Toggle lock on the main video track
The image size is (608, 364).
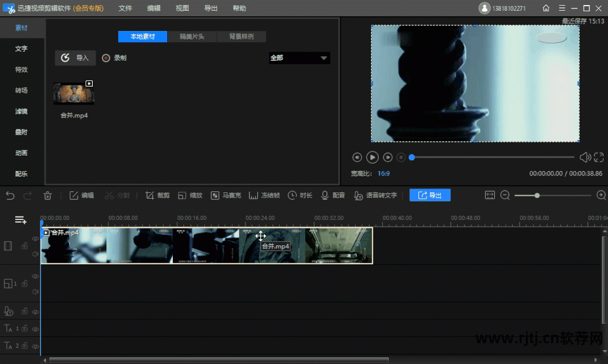click(x=24, y=246)
